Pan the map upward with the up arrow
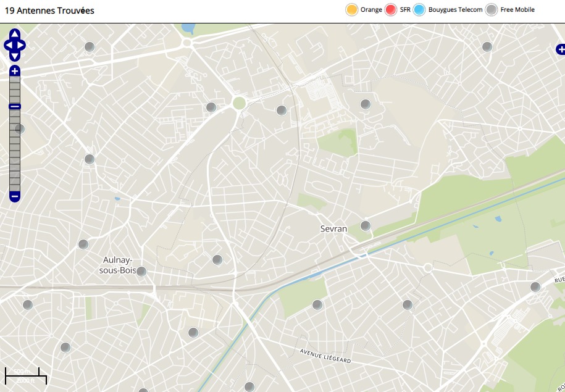The image size is (565, 392). [x=15, y=34]
